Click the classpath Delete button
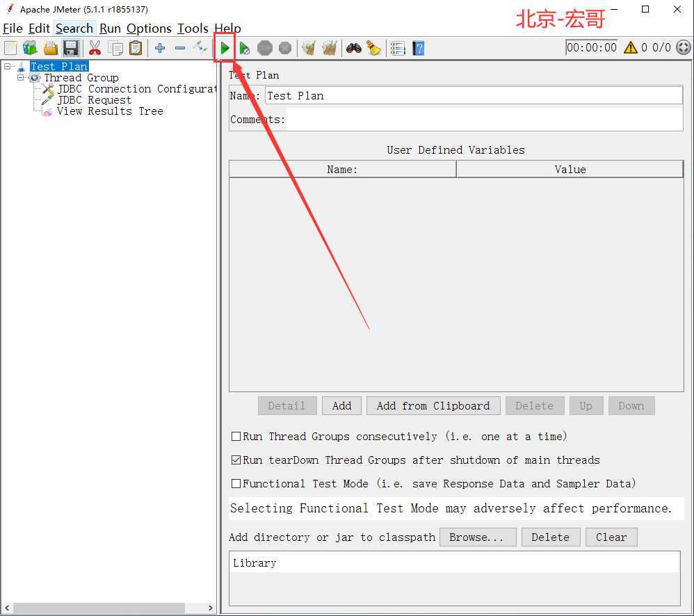This screenshot has width=694, height=616. [550, 537]
